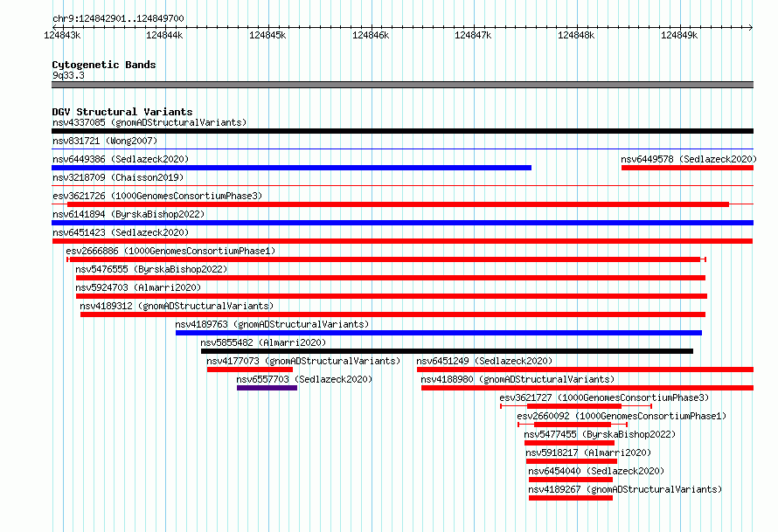
Task: Click the nsv6557703 purple variant bar
Action: coord(267,388)
